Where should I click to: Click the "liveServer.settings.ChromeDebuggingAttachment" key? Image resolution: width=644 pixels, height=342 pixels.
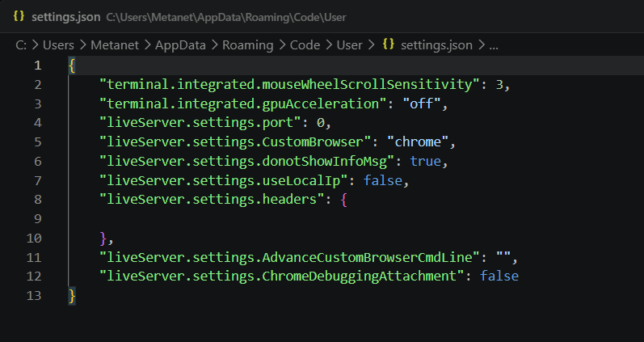tap(282, 276)
